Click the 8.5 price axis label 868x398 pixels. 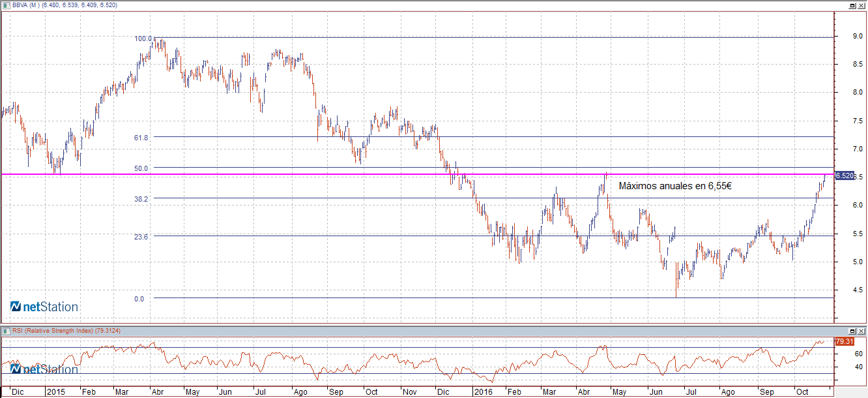[x=858, y=64]
